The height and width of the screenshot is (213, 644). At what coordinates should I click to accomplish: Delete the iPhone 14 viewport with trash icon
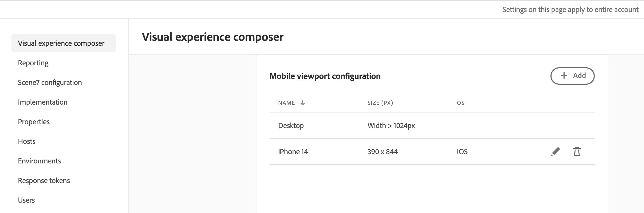click(x=577, y=151)
